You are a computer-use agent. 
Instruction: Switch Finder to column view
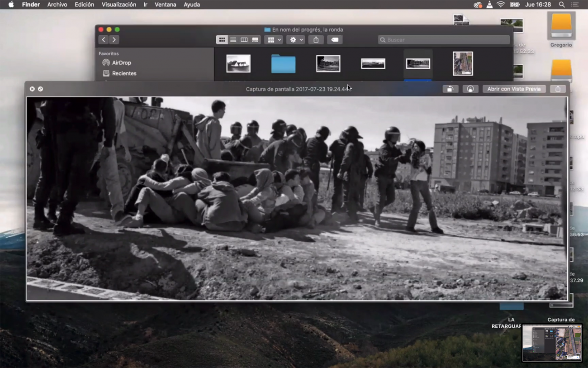click(x=244, y=40)
